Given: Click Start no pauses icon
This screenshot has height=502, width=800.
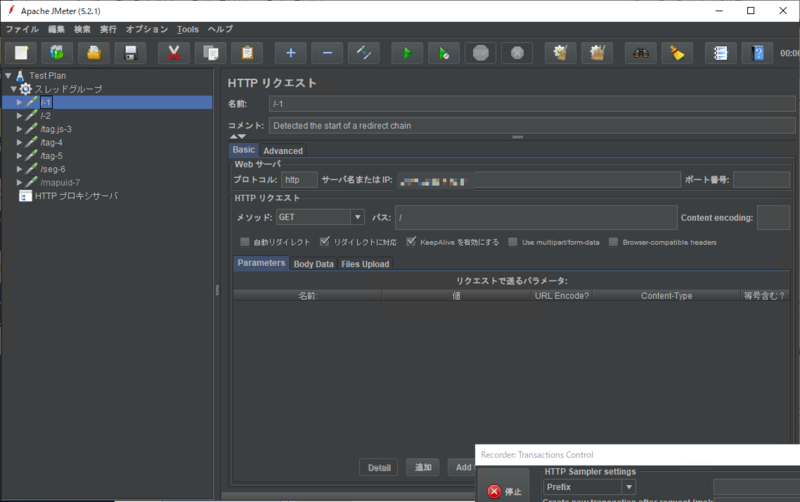Looking at the screenshot, I should click(444, 53).
